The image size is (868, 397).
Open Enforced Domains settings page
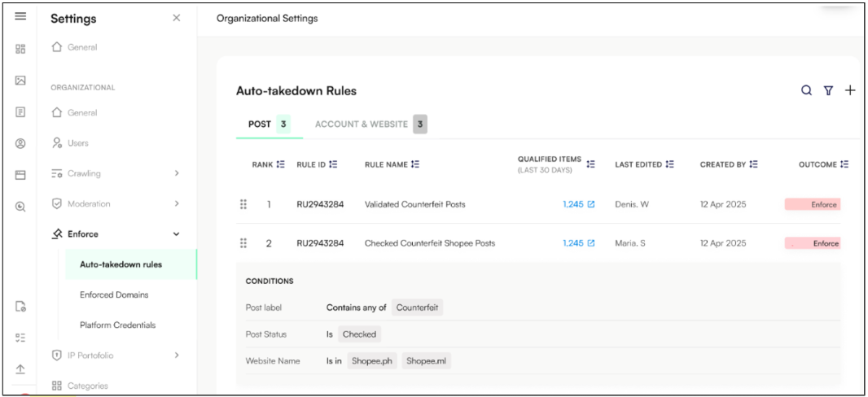(114, 294)
